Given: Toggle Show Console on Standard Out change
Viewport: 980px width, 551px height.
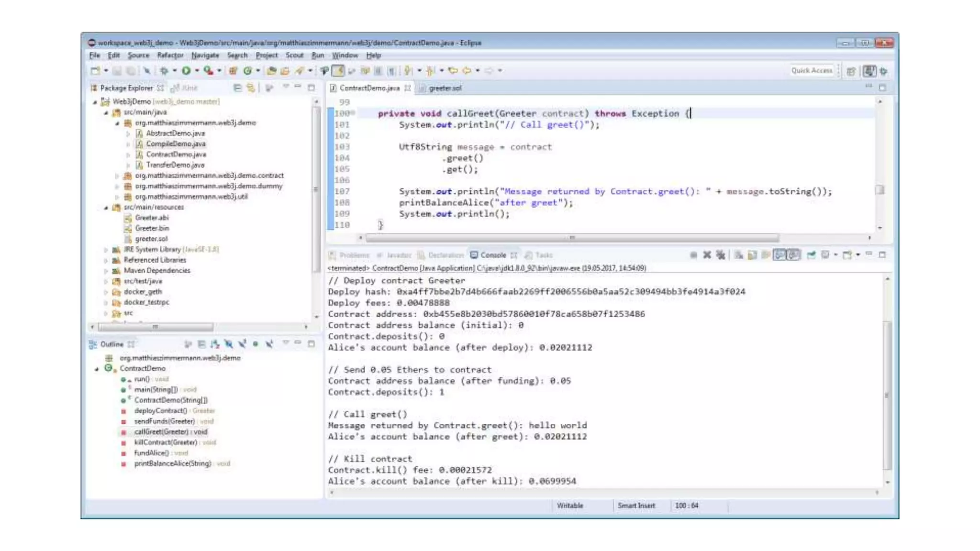Looking at the screenshot, I should pyautogui.click(x=780, y=255).
